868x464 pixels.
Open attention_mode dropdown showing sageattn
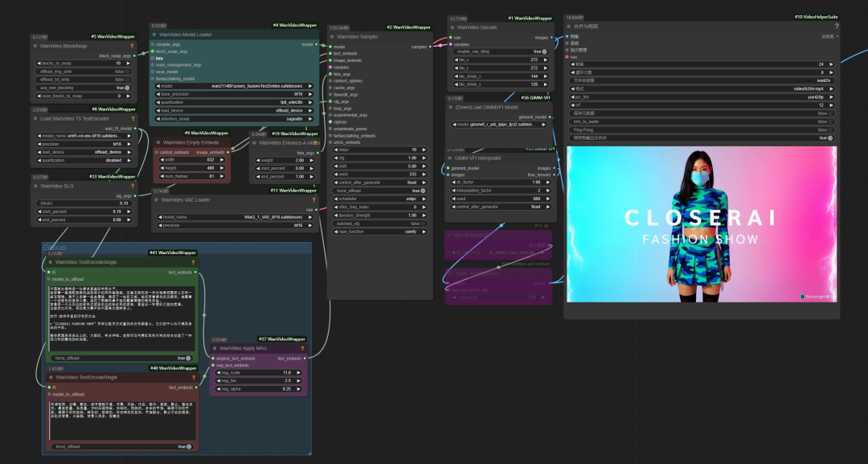coord(235,118)
